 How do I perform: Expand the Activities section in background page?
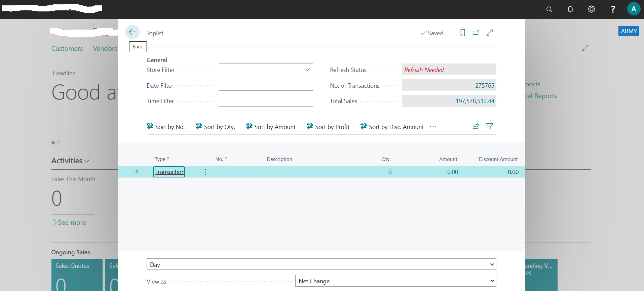click(x=71, y=161)
